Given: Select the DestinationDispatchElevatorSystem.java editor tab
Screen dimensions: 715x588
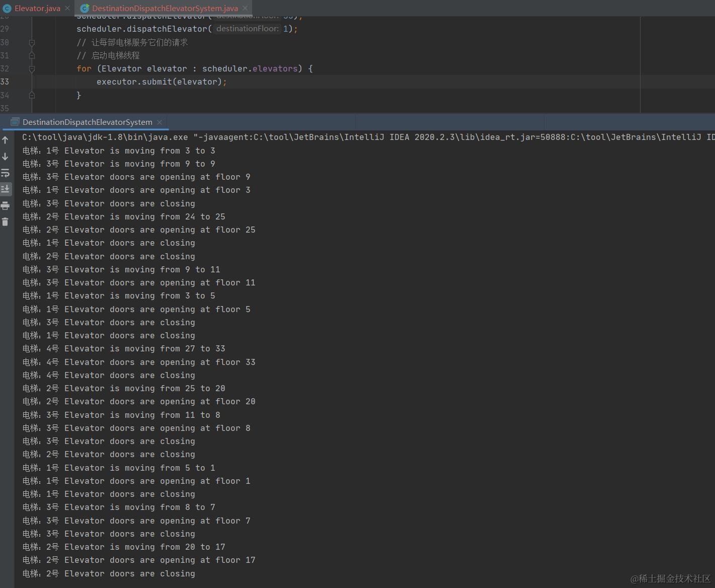Looking at the screenshot, I should click(x=165, y=8).
